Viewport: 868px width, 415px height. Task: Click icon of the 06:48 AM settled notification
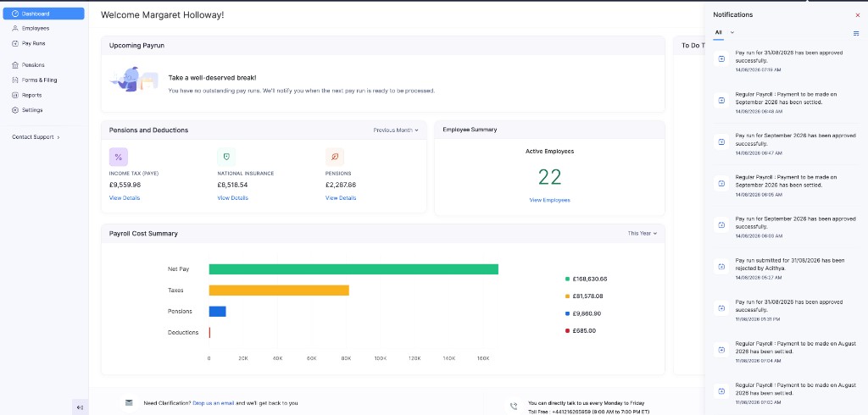[721, 100]
